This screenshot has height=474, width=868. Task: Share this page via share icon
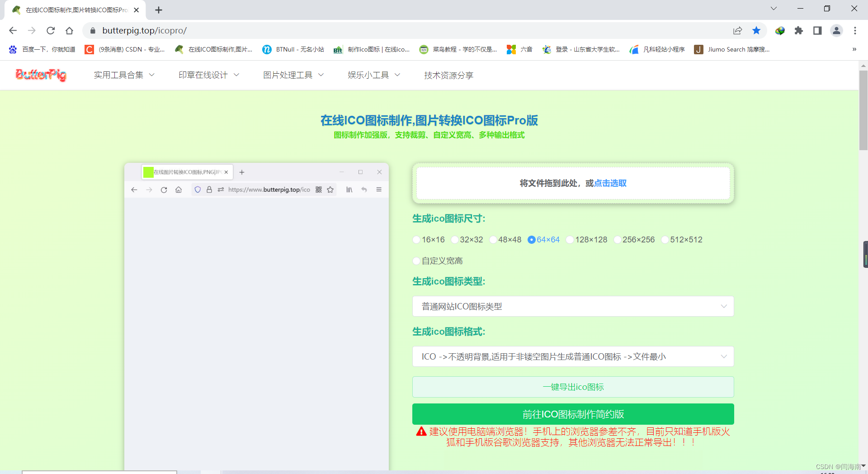[737, 30]
